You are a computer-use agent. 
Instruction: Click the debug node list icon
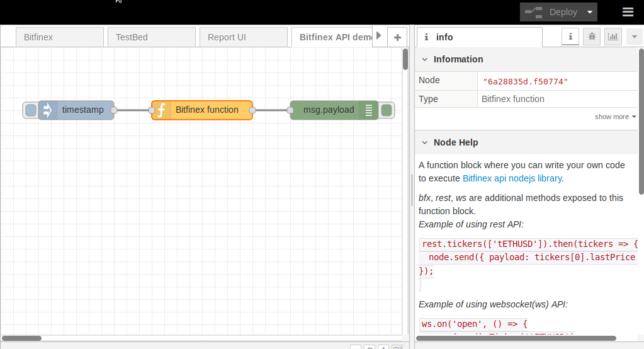(369, 110)
